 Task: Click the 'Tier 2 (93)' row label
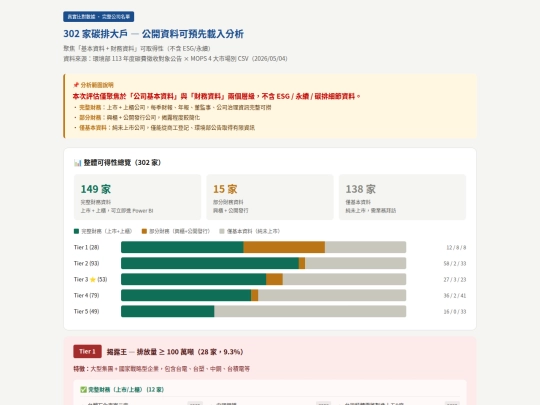86,263
